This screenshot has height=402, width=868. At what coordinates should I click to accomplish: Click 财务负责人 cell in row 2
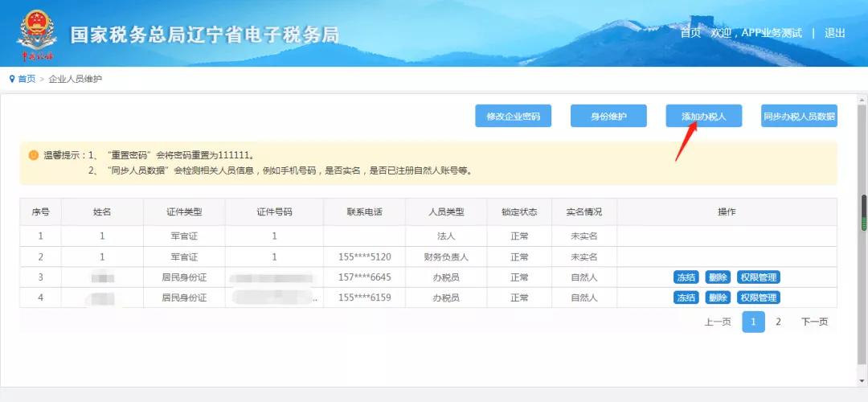446,257
